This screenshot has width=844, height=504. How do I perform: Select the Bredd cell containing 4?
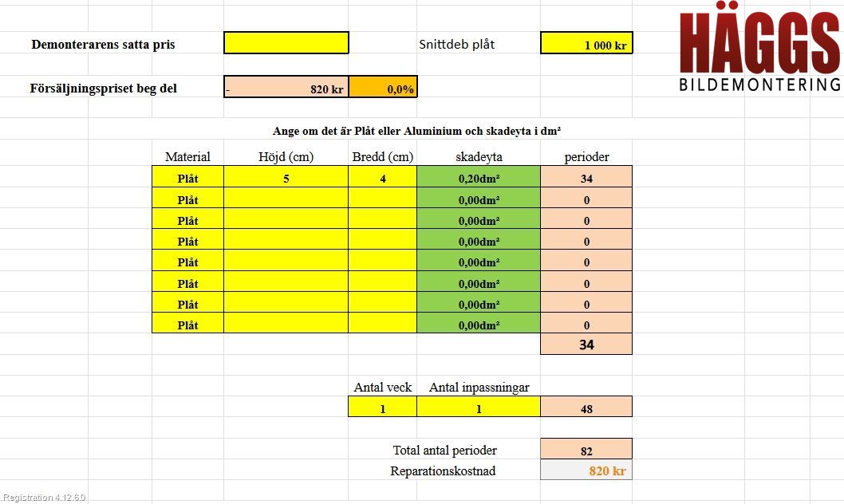383,178
